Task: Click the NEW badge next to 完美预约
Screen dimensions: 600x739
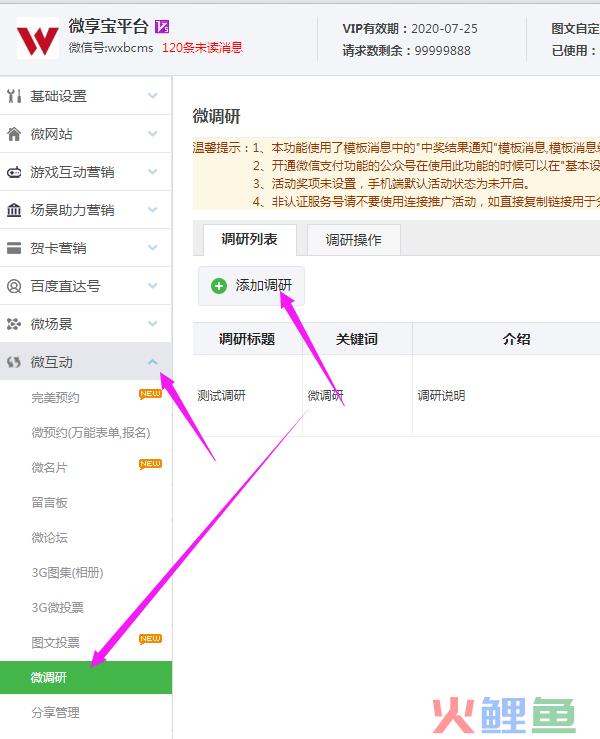Action: (150, 394)
